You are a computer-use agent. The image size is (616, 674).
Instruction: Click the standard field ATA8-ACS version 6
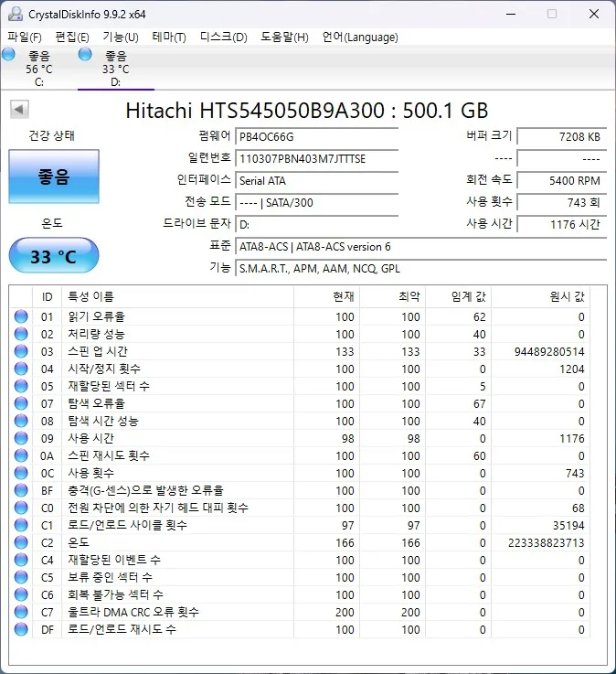(421, 247)
